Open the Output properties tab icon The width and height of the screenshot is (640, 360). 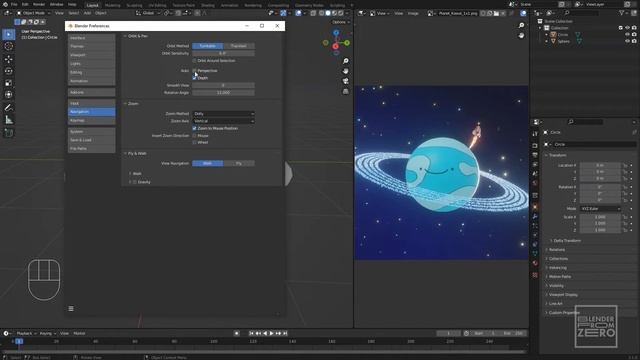535,155
